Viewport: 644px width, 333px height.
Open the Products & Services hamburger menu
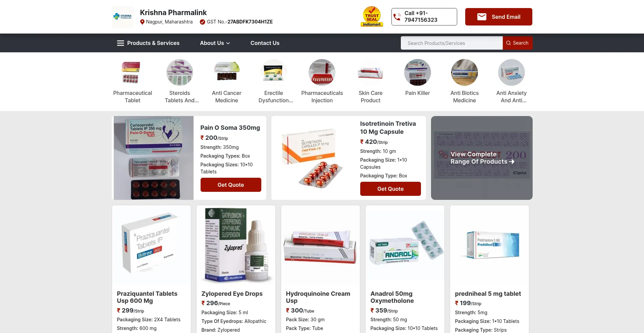pos(148,43)
